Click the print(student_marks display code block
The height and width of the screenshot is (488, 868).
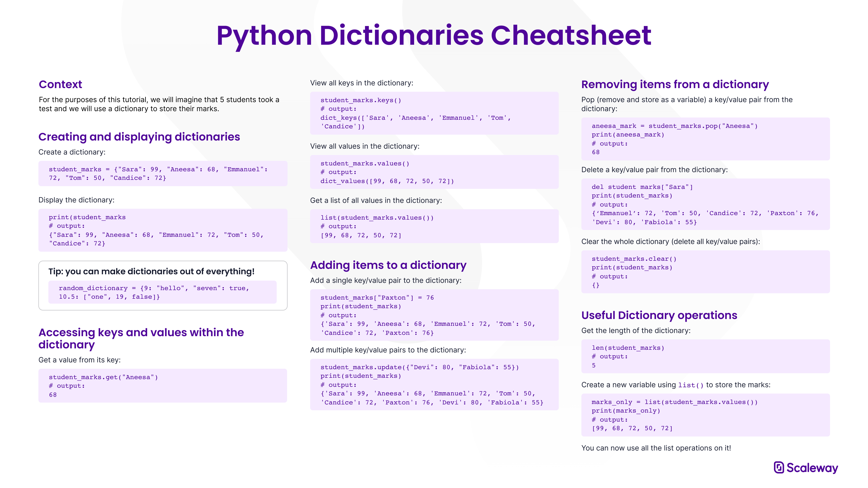click(x=163, y=230)
